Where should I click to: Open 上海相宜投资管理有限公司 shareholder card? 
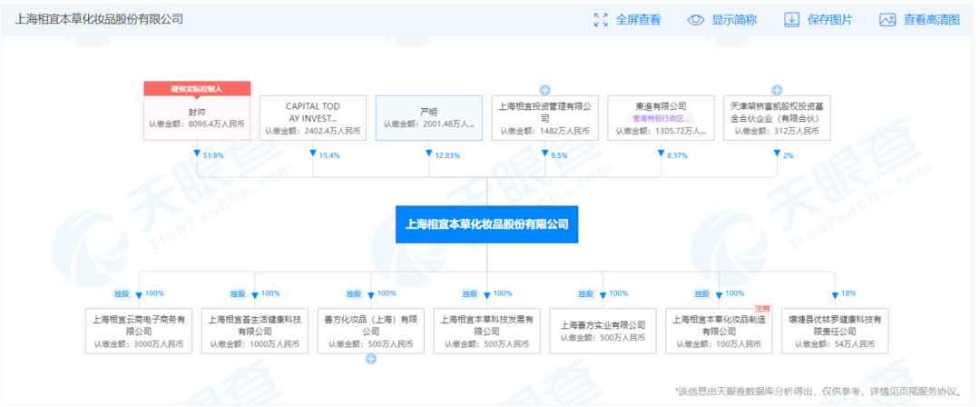[x=545, y=118]
